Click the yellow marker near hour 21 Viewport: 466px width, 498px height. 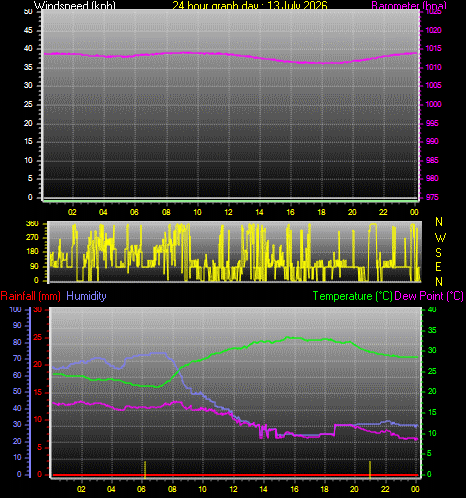(370, 469)
